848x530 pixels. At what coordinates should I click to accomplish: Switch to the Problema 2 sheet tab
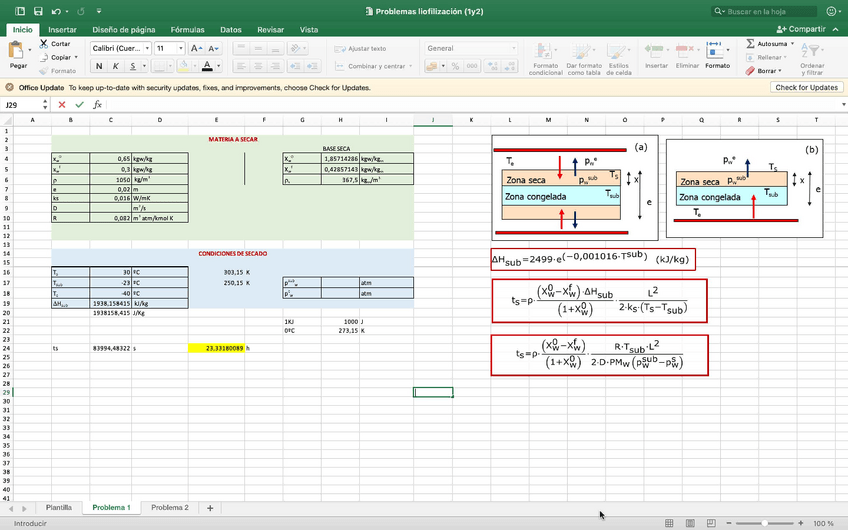[169, 508]
